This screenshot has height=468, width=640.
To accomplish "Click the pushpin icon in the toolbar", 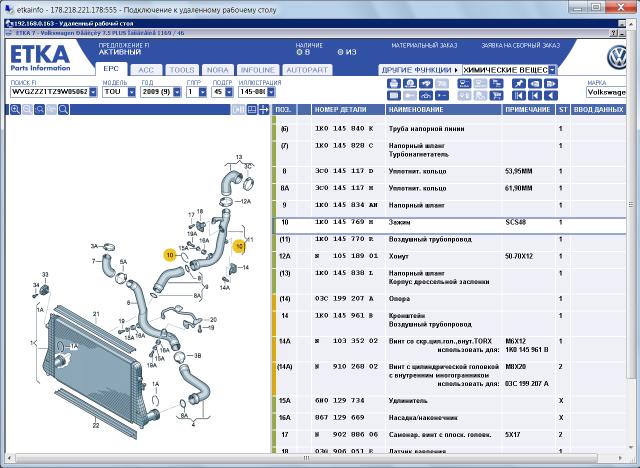I will [519, 84].
